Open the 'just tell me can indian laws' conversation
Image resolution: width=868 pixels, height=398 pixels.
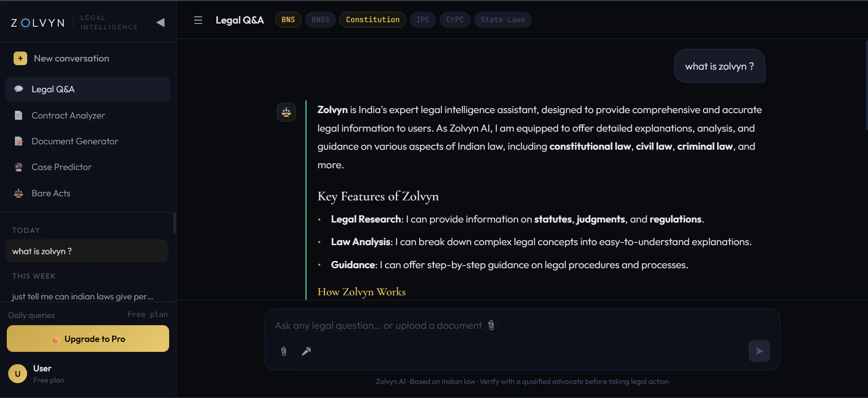[87, 296]
